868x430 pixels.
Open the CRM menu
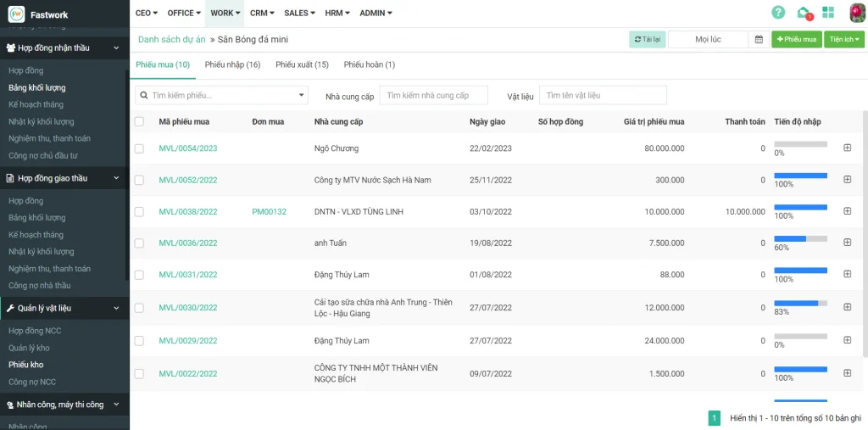(x=262, y=13)
